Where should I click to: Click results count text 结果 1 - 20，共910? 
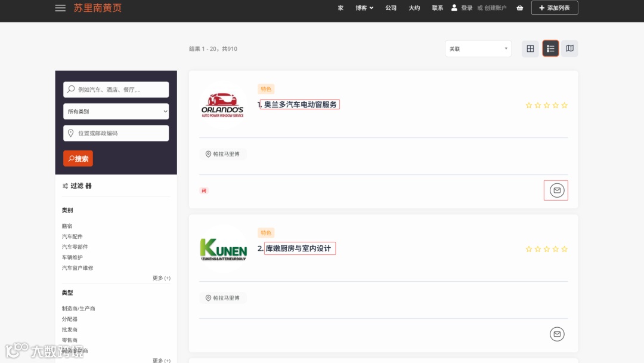click(x=213, y=48)
